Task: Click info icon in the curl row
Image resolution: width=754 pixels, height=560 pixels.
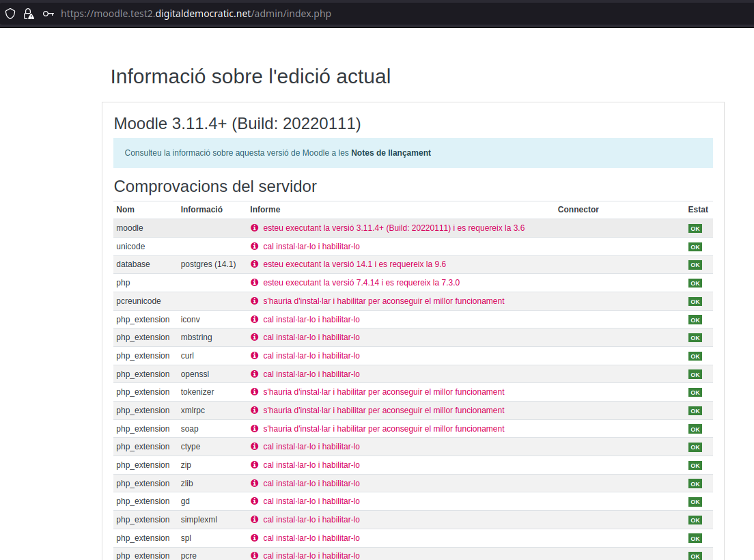Action: pyautogui.click(x=254, y=356)
